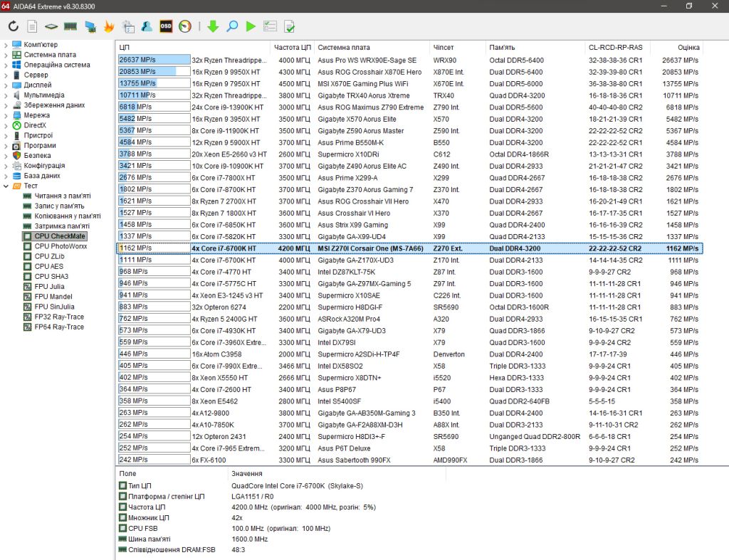Image resolution: width=729 pixels, height=560 pixels.
Task: Select the 6x FX-6100 result row
Action: pos(409,460)
